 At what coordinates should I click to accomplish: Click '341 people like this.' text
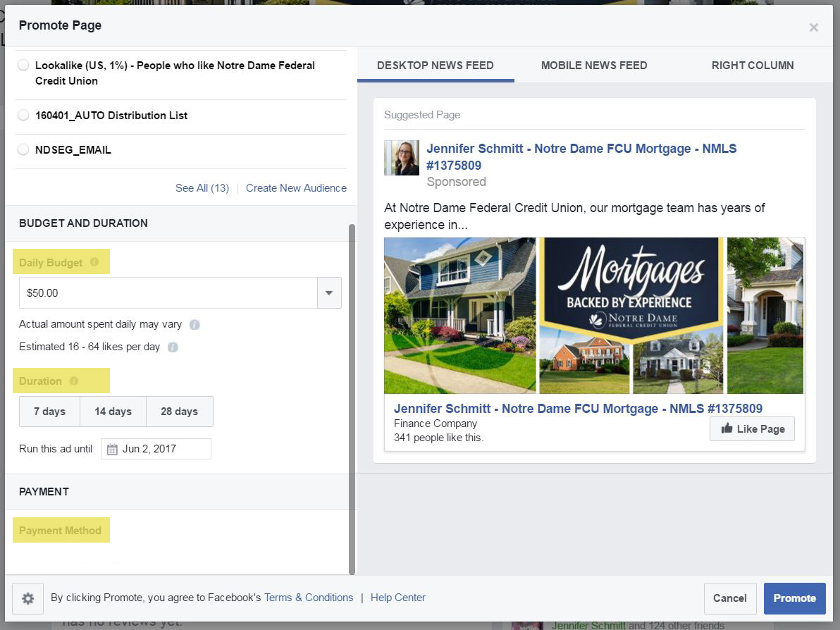[439, 437]
